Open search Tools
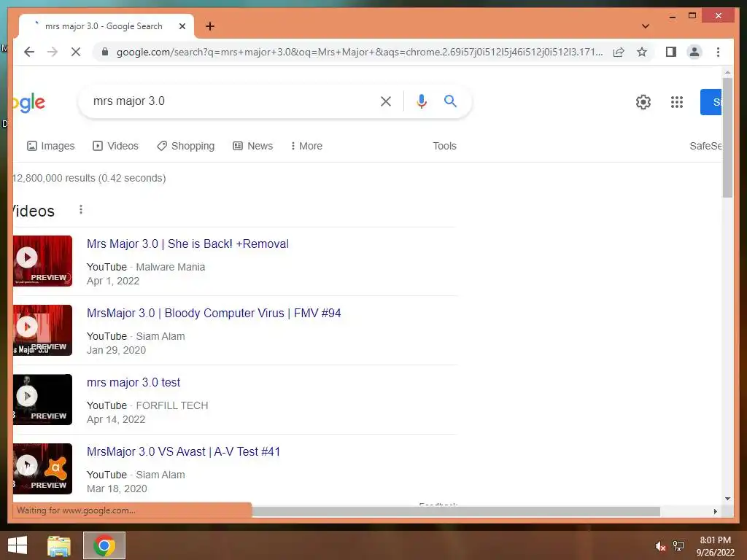 click(444, 146)
